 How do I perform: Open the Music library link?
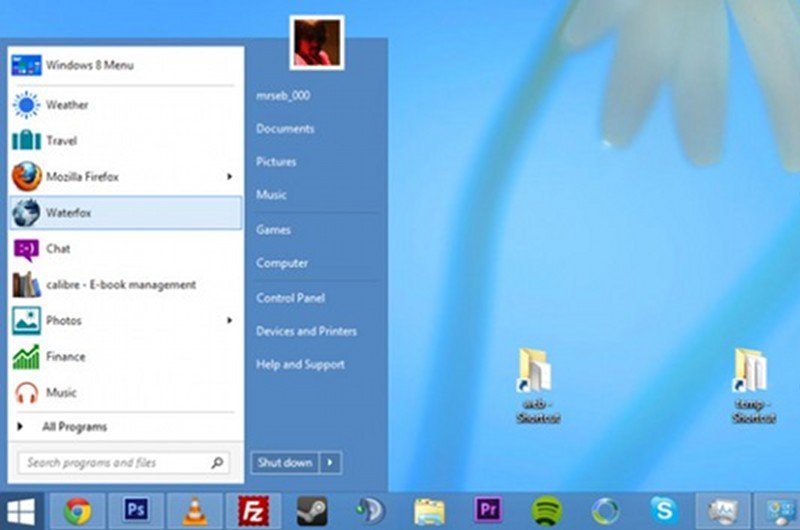coord(271,194)
